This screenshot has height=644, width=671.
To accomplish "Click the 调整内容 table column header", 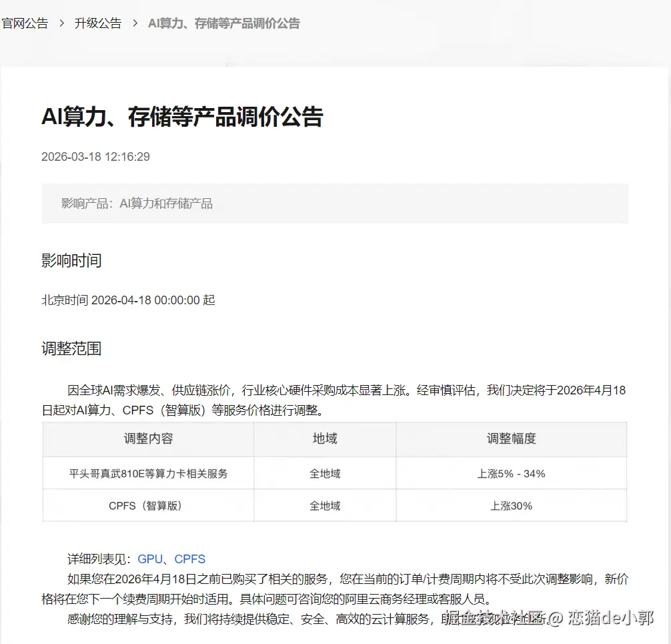I will click(149, 438).
